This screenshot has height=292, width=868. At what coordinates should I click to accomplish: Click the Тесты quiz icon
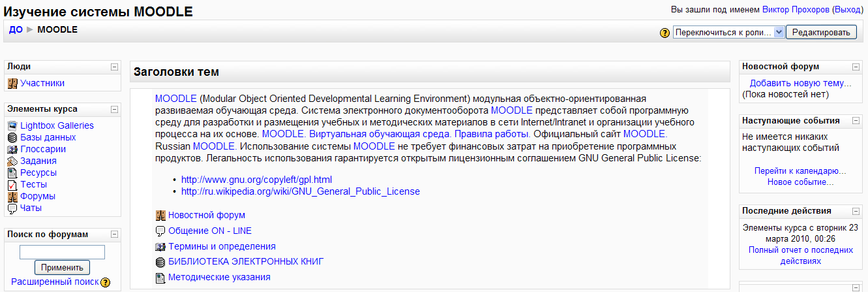12,185
